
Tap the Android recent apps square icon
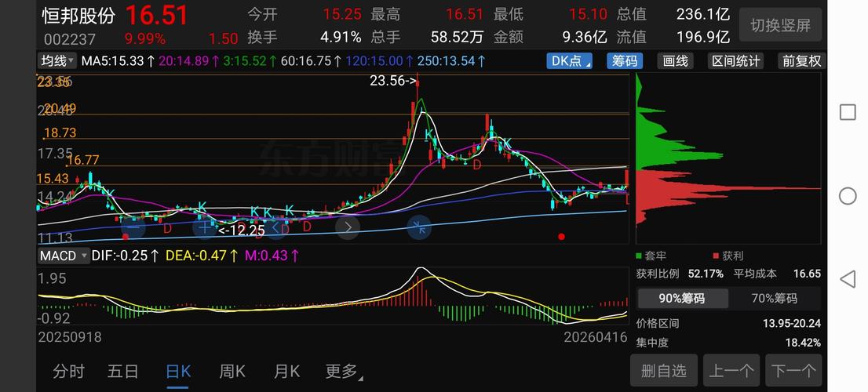(x=848, y=112)
